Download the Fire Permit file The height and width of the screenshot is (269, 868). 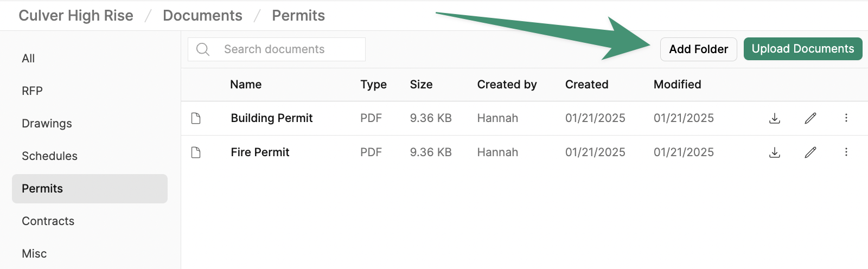pos(775,152)
